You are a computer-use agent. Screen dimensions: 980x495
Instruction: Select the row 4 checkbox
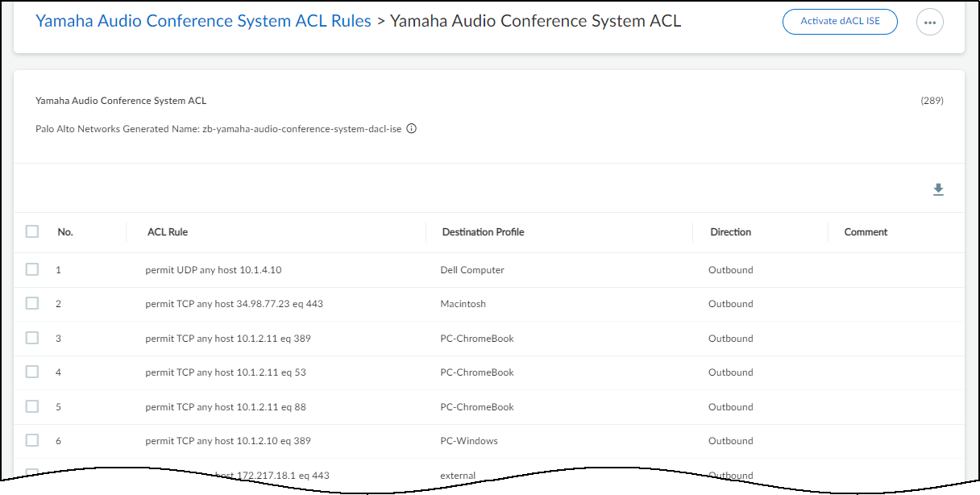tap(32, 372)
